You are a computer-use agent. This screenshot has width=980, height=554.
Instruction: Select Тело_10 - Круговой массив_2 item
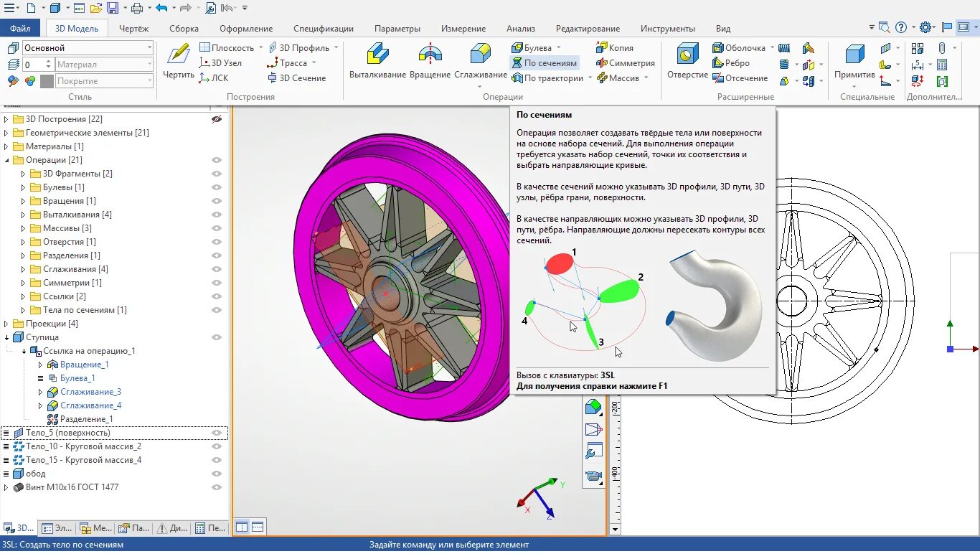[83, 446]
